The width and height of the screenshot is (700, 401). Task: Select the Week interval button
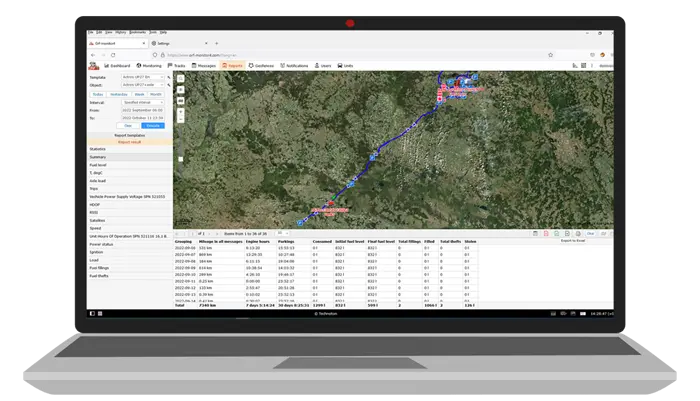(139, 94)
